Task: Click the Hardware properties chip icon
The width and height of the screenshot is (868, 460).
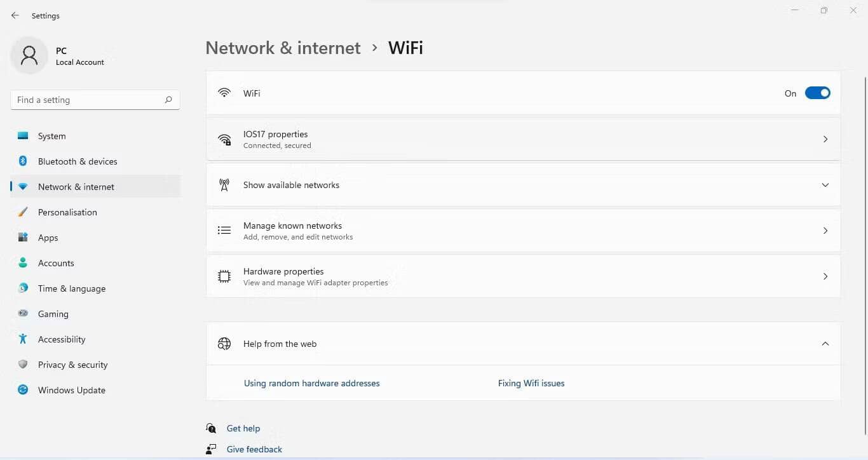Action: (224, 276)
